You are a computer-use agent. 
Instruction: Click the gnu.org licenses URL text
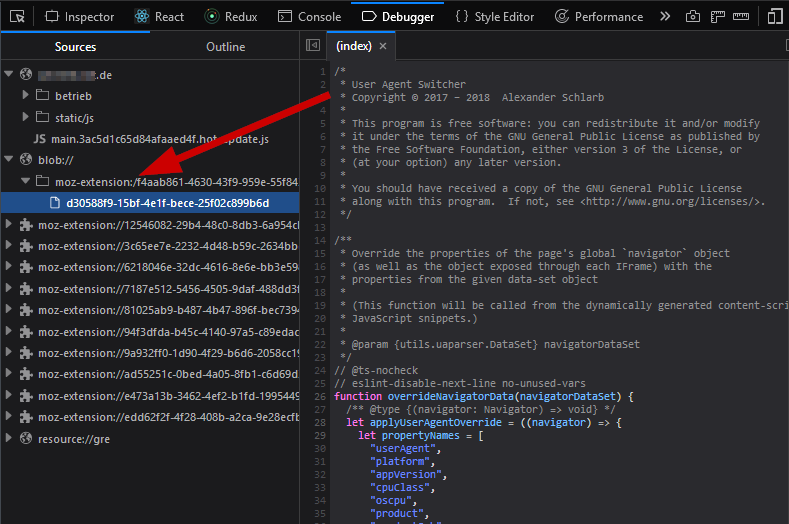coord(669,201)
